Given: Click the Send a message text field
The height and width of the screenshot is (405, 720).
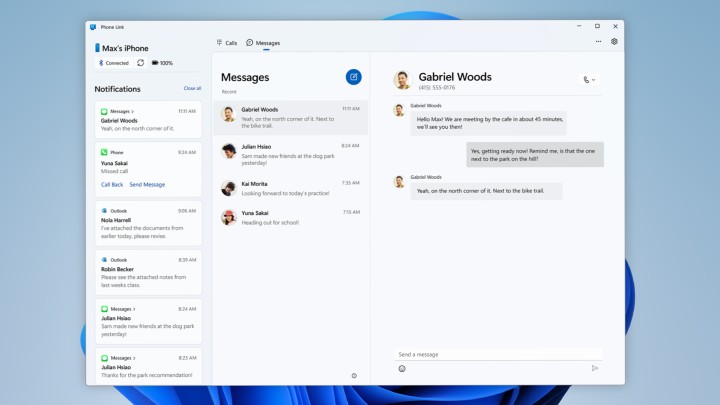Looking at the screenshot, I should pos(495,354).
